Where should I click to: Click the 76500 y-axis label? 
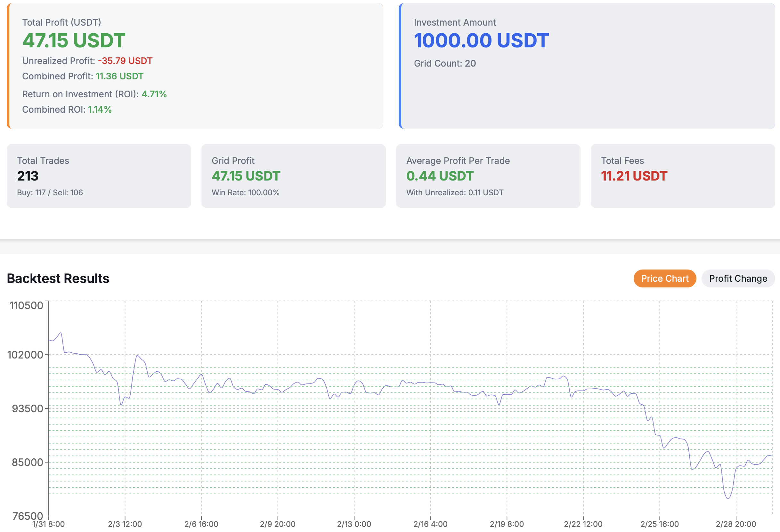click(28, 516)
